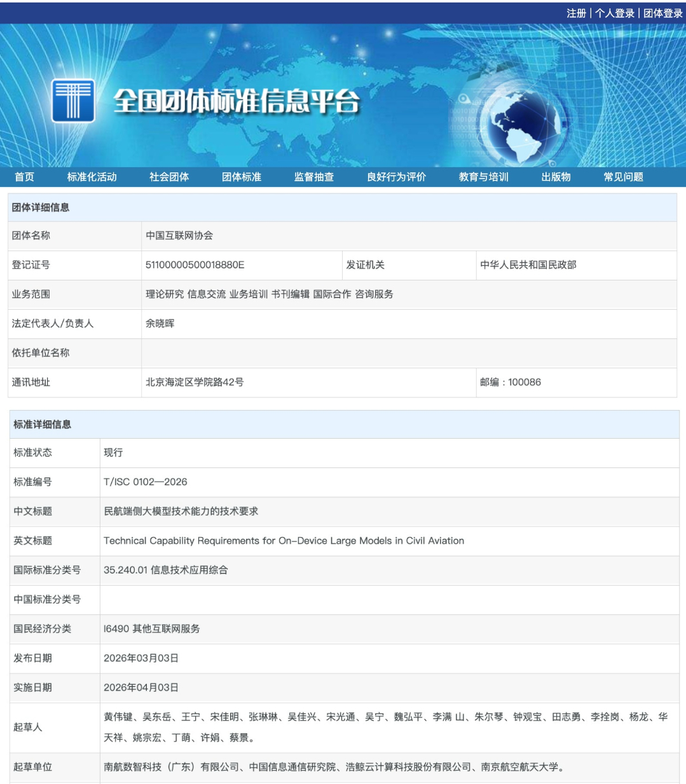Open the 出版物 publications menu
Screen dimensions: 686x784
(556, 177)
